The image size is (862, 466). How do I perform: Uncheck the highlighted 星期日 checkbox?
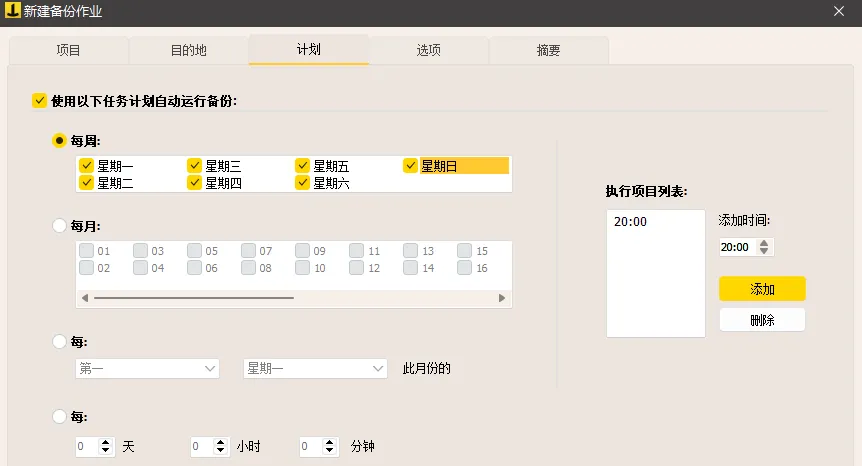tap(410, 165)
